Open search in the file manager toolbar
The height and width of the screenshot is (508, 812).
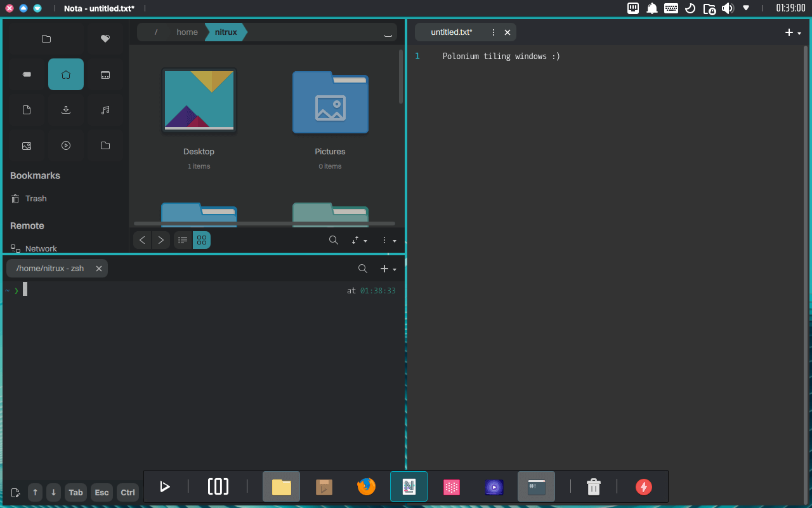333,240
